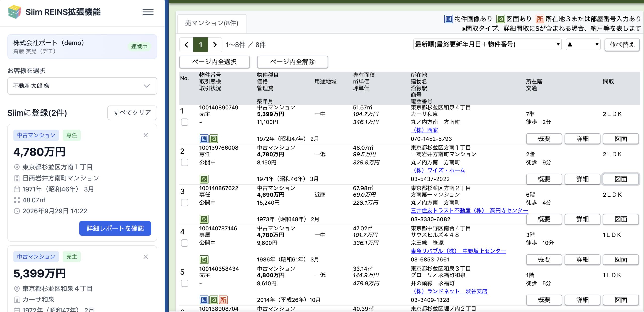The height and width of the screenshot is (312, 644).
Task: Click property number 100140867622
Action: point(219,188)
